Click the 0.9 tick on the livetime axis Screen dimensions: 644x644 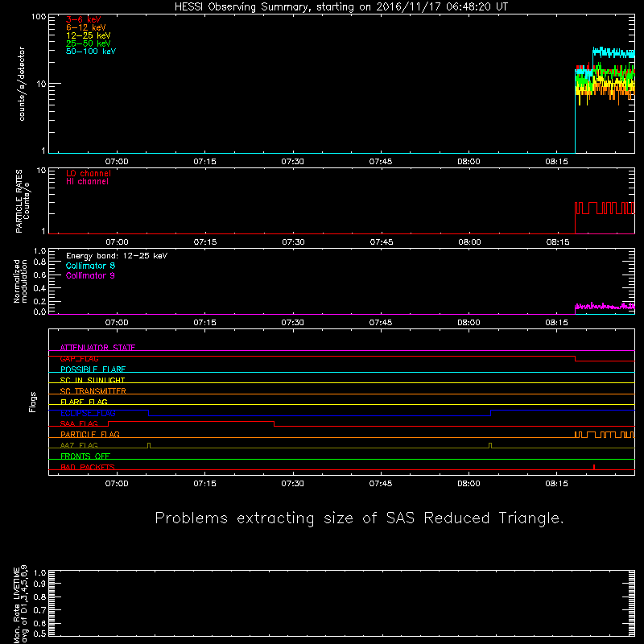point(39,584)
